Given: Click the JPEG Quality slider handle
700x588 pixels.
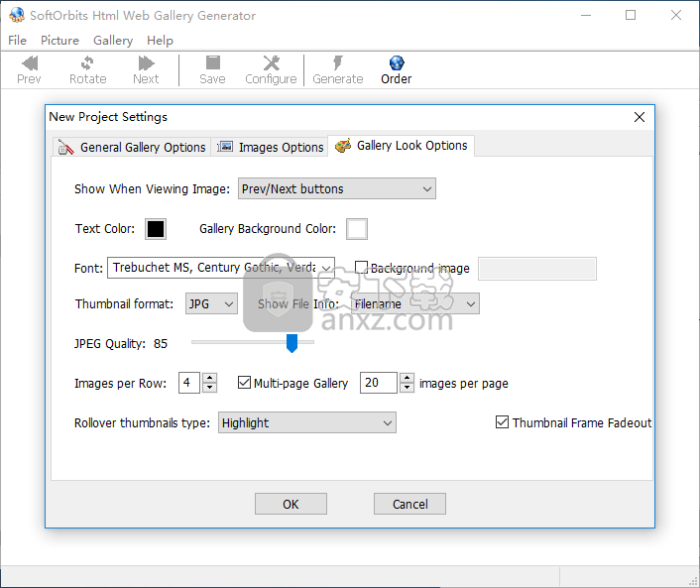Looking at the screenshot, I should 292,343.
